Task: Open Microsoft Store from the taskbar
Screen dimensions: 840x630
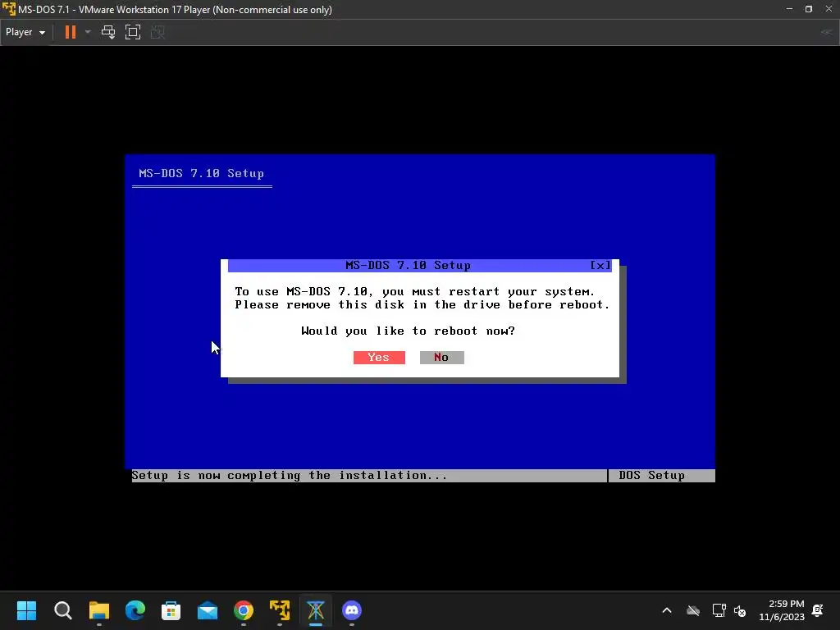Action: click(171, 610)
